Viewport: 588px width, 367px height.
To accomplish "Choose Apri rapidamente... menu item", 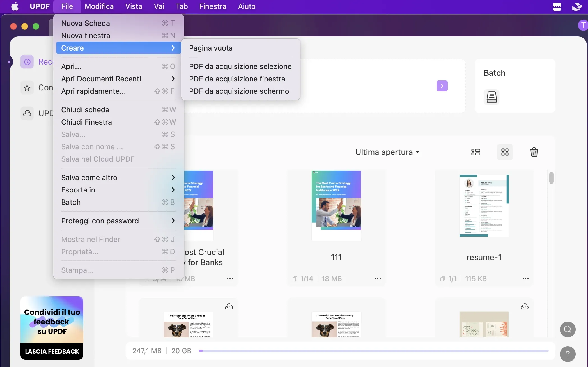I will 118,91.
